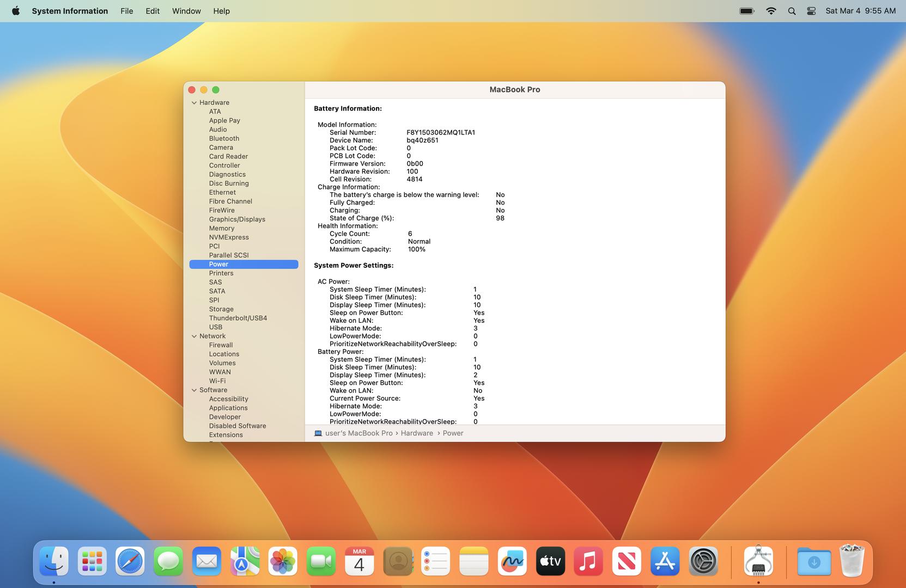Launch Safari from the Dock
Screen dimensions: 906x588
(x=130, y=561)
